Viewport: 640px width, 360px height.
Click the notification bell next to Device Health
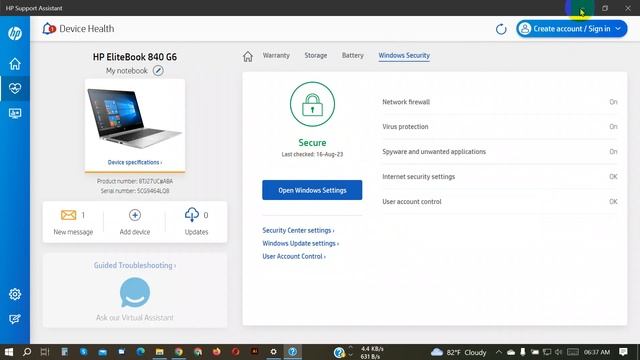(x=49, y=29)
